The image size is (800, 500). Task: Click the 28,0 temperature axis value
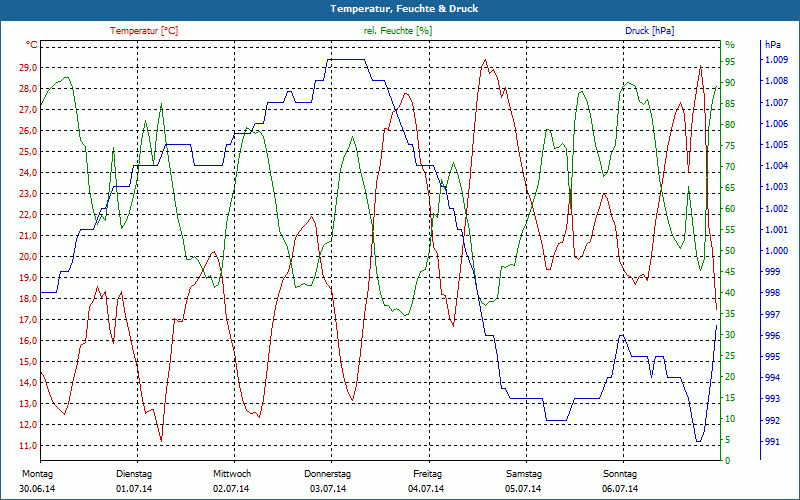coord(28,89)
